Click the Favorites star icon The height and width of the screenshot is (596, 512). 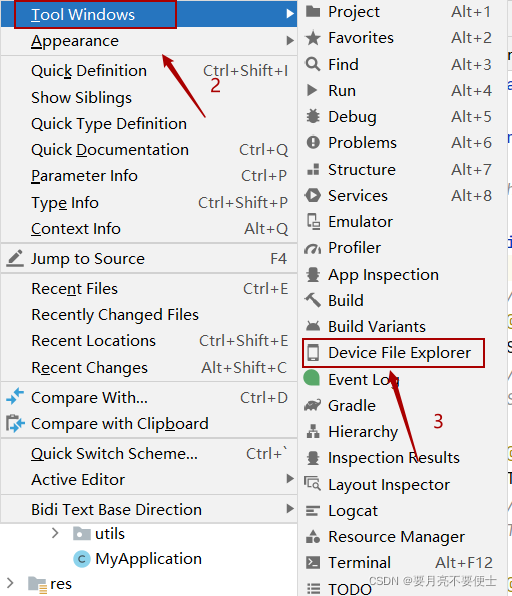click(x=313, y=38)
